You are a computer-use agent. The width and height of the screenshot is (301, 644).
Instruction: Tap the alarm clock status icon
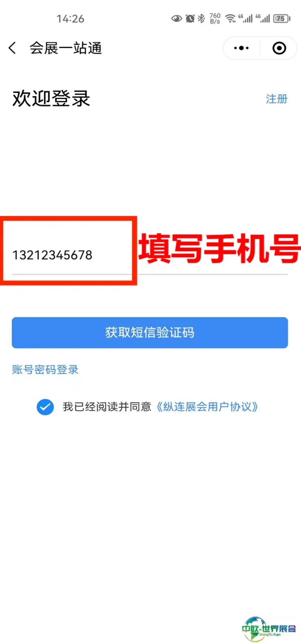click(x=190, y=18)
